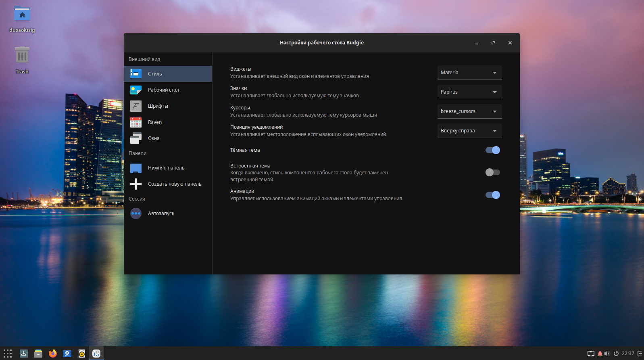Image resolution: width=644 pixels, height=360 pixels.
Task: Open the applications menu grid button
Action: [x=8, y=354]
